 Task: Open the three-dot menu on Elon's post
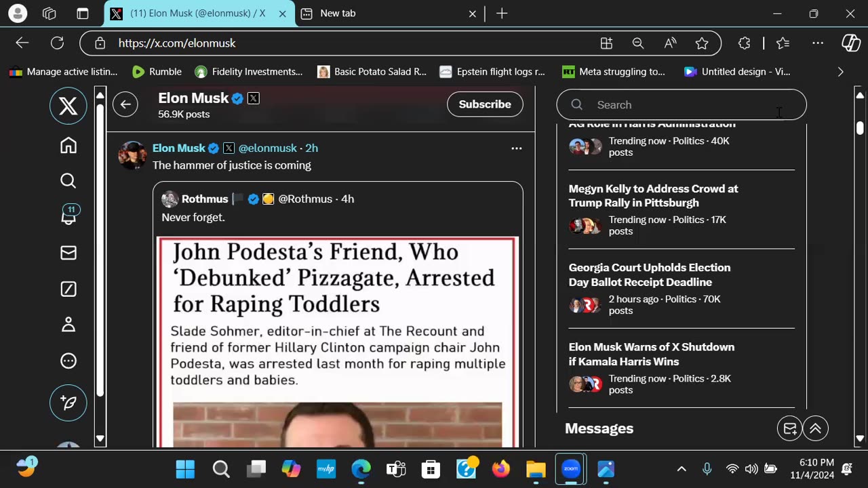517,148
